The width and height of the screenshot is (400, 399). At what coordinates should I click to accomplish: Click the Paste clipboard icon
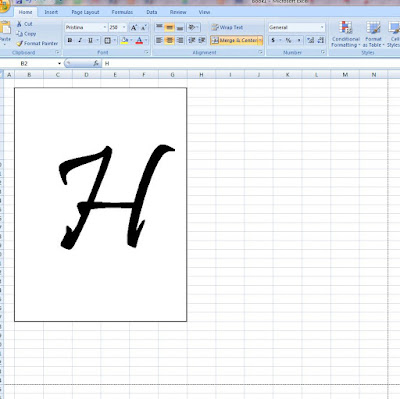[x=5, y=28]
